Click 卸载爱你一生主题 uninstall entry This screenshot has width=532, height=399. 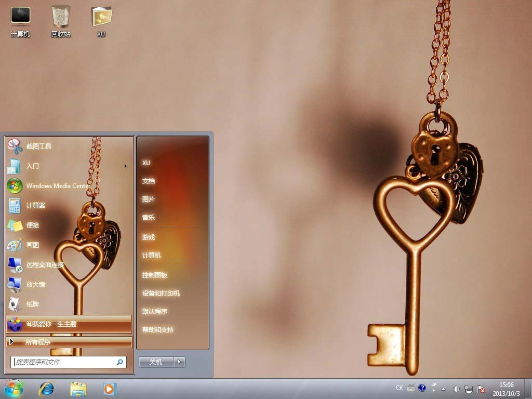(51, 324)
